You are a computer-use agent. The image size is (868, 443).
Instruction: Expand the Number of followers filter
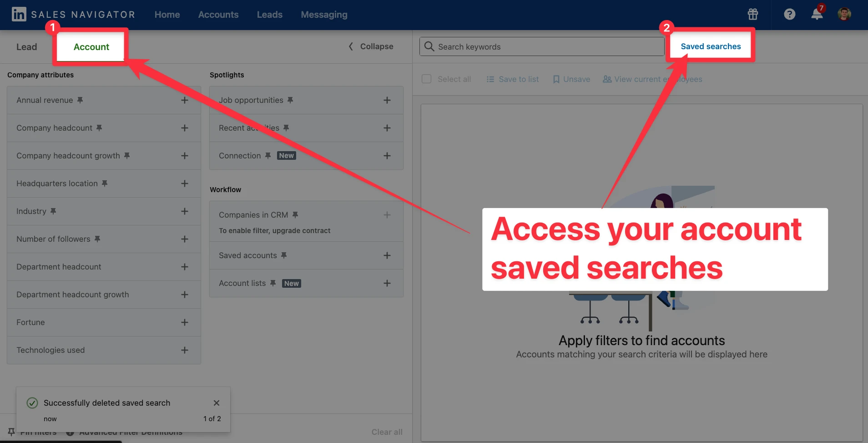(184, 239)
